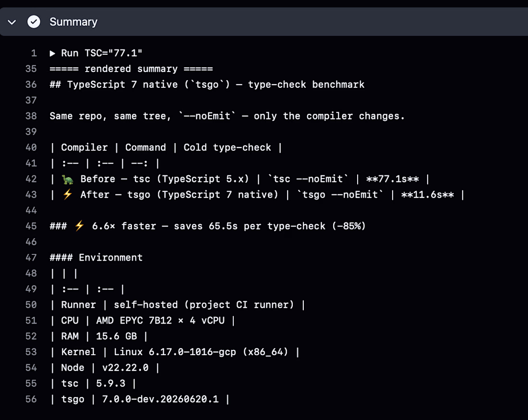
Task: Click the "===== rendered summary =====" log line
Action: point(131,69)
